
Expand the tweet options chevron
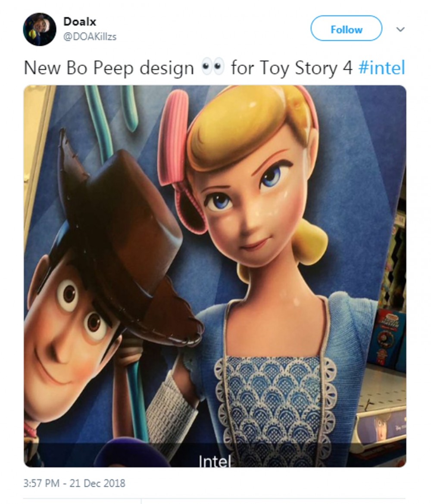(400, 29)
